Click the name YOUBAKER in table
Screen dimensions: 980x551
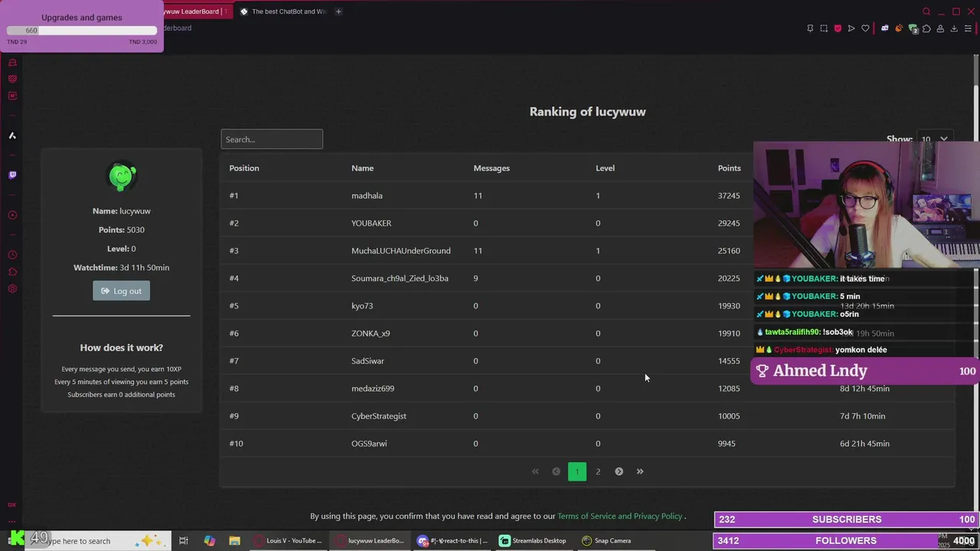pos(371,223)
